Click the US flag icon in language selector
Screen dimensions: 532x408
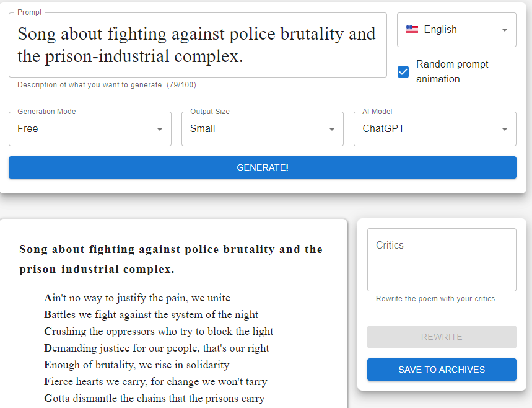tap(411, 29)
